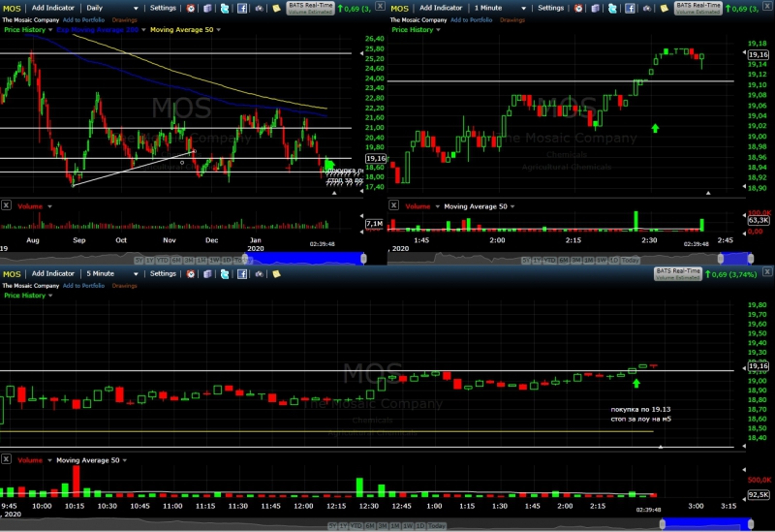Click Add Indicator on 1 Minute chart
Viewport: 775px width, 532px height.
[x=441, y=8]
